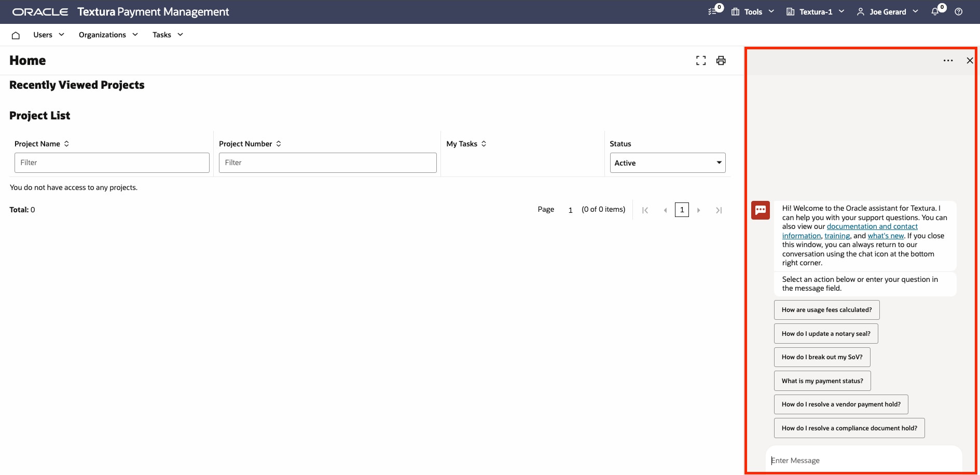Sort the Project Name column
This screenshot has width=980, height=475.
point(66,144)
